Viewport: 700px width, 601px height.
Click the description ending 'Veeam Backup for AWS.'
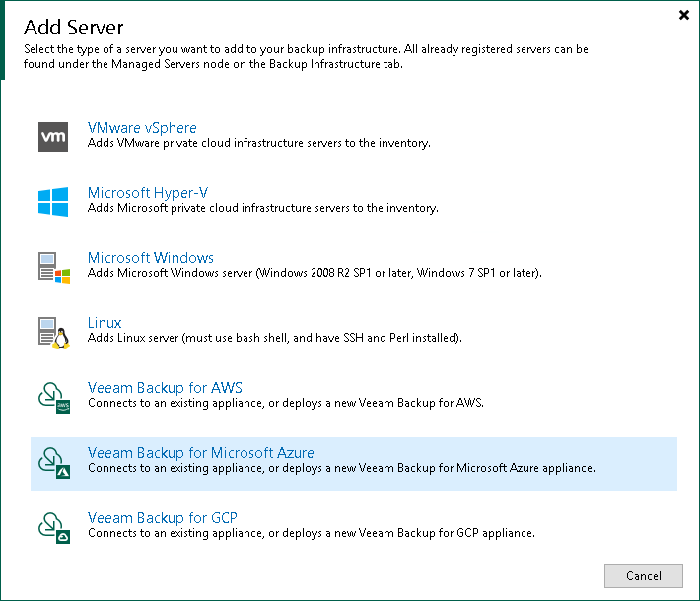286,403
